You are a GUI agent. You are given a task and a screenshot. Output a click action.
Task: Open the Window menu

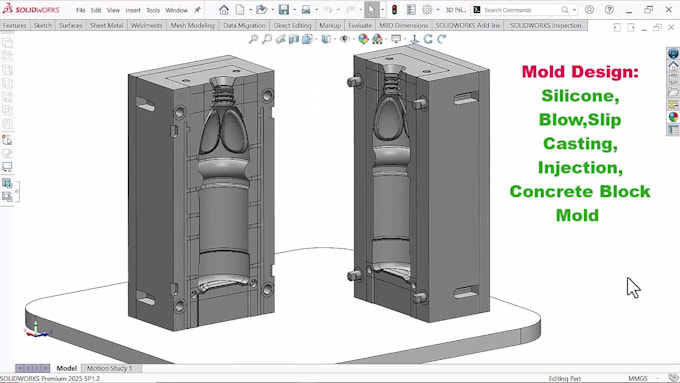[176, 10]
